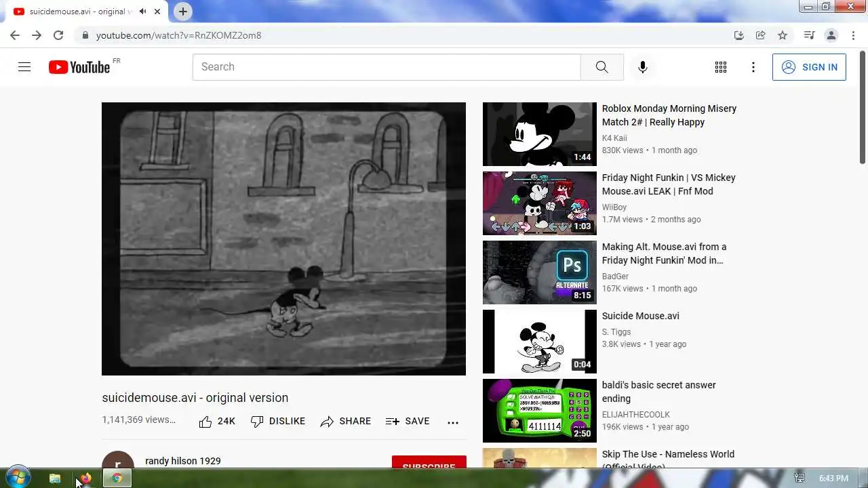Image resolution: width=868 pixels, height=488 pixels.
Task: Click the video player to pause
Action: tap(283, 239)
